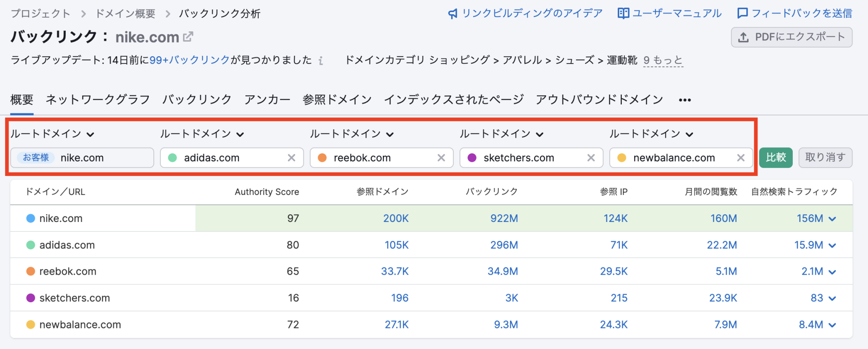Viewport: 868px width, 349px height.
Task: Open root domain dropdown above adidas.com
Action: (202, 134)
